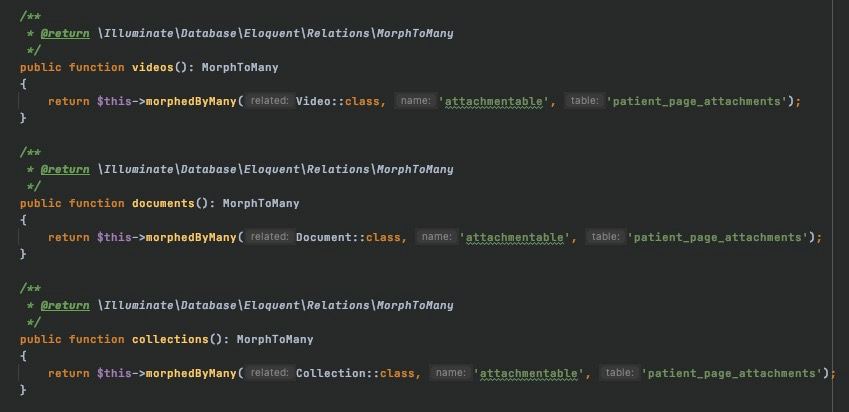Viewport: 849px width, 412px height.
Task: Click $this in videos return statement
Action: 114,101
